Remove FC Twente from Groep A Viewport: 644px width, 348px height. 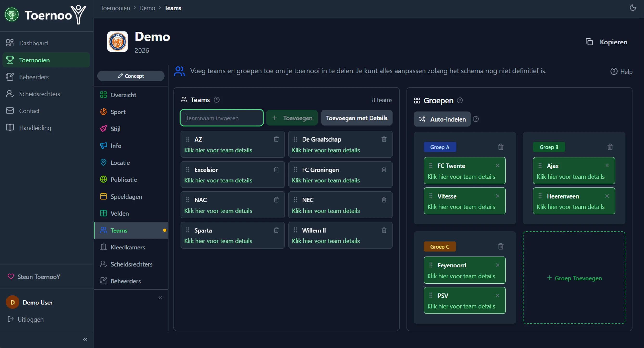498,165
